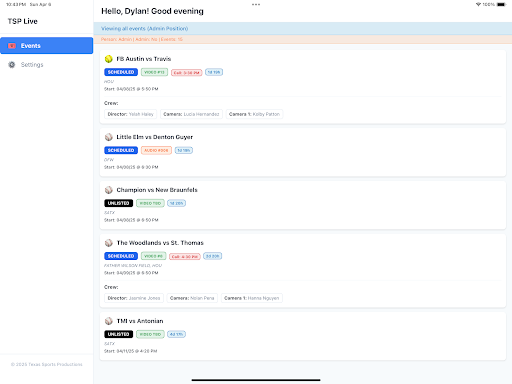Screen dimensions: 512x384
Task: Open the Events sidebar item
Action: point(46,46)
